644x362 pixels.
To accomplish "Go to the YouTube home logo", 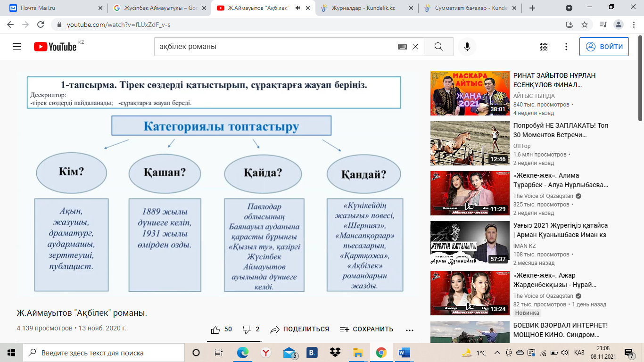I will pos(55,47).
